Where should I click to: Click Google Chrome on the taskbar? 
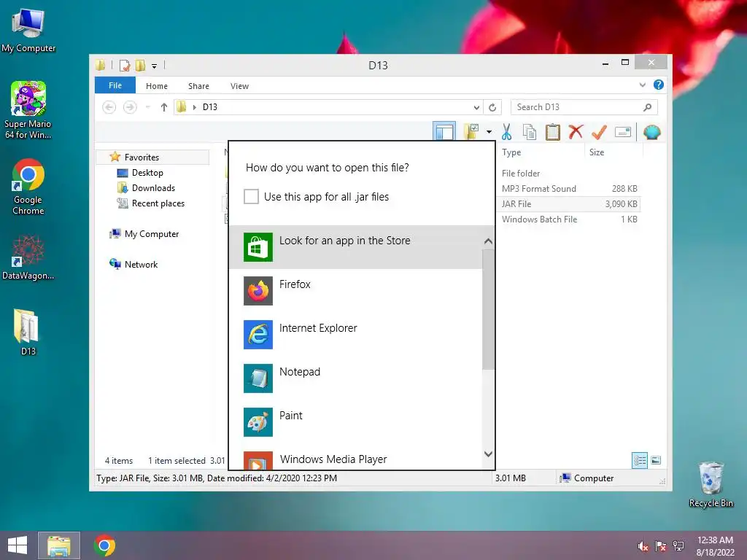click(105, 545)
